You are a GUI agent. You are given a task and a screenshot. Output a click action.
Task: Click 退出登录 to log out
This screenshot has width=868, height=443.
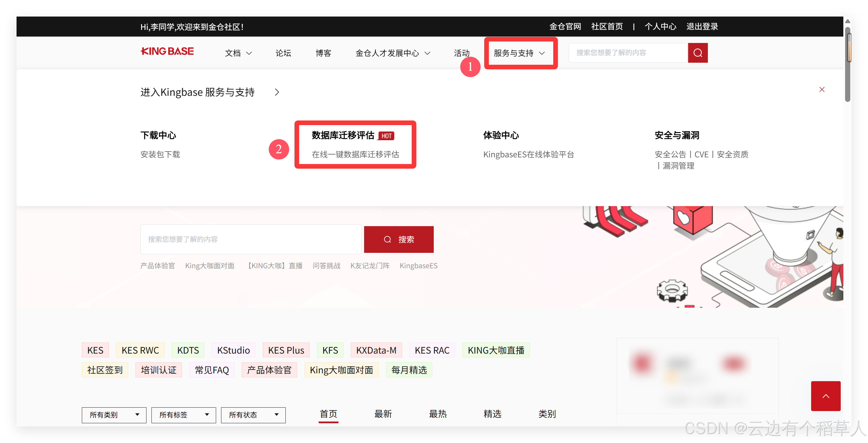702,27
